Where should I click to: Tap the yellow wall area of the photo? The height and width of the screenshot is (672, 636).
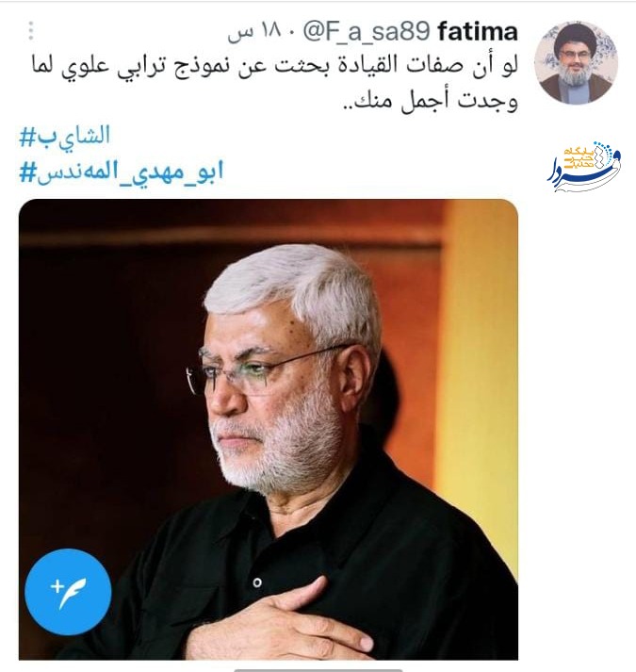point(481,343)
